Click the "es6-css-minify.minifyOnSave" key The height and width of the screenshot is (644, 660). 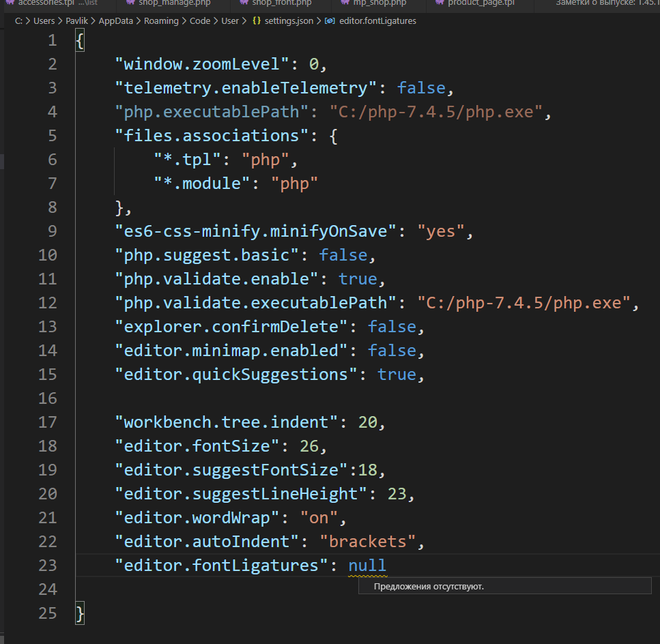255,231
